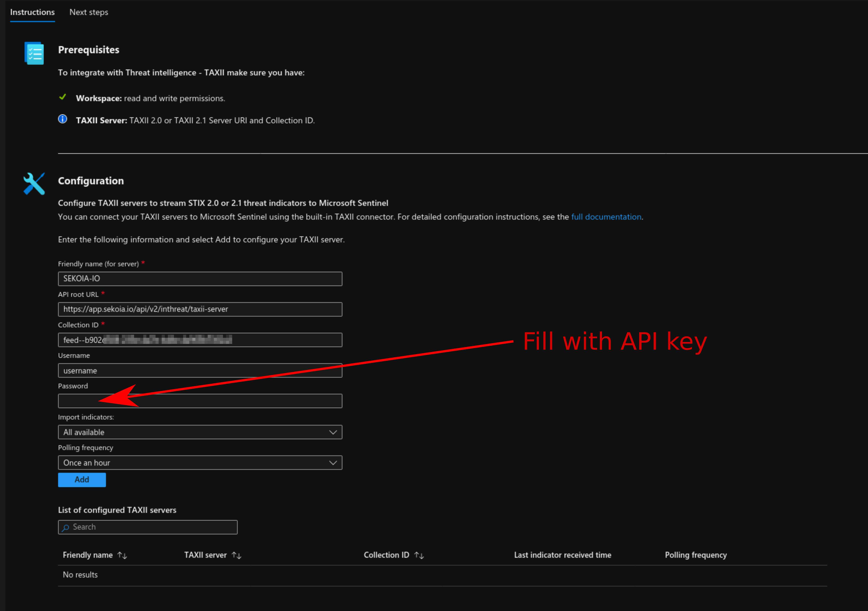Click the Polling frequency chevron arrow
This screenshot has height=611, width=868.
[333, 462]
